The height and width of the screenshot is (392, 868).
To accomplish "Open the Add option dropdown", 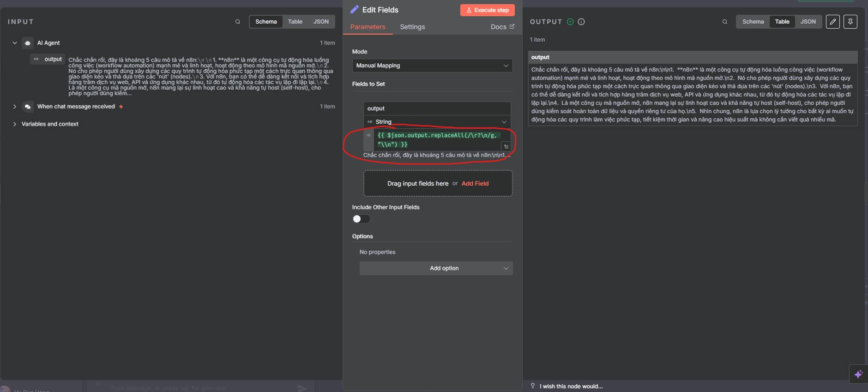I will tap(436, 268).
